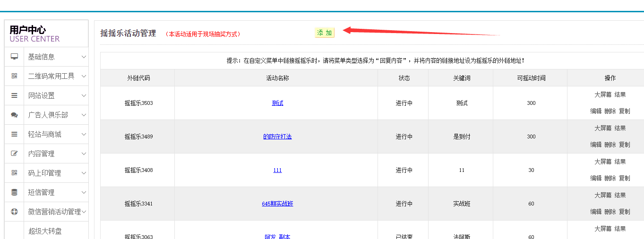Copy activity 摇摇乐3408 using 复制

pyautogui.click(x=625, y=178)
